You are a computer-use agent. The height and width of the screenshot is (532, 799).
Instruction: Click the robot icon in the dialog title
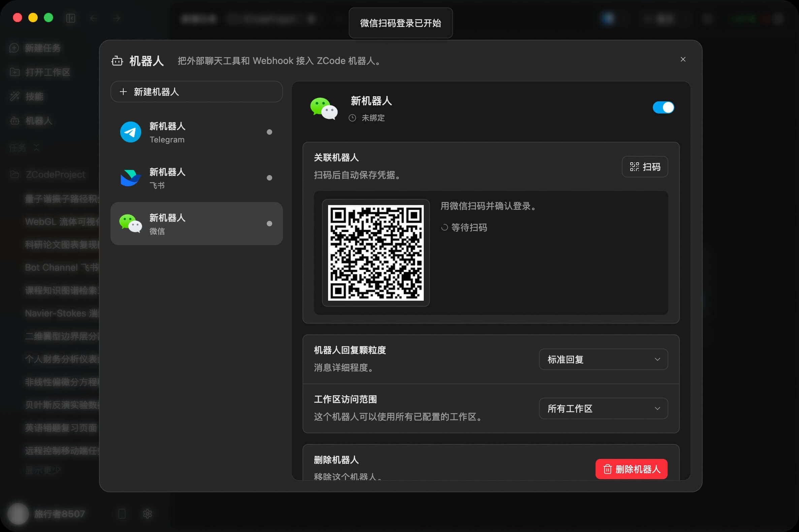click(117, 61)
